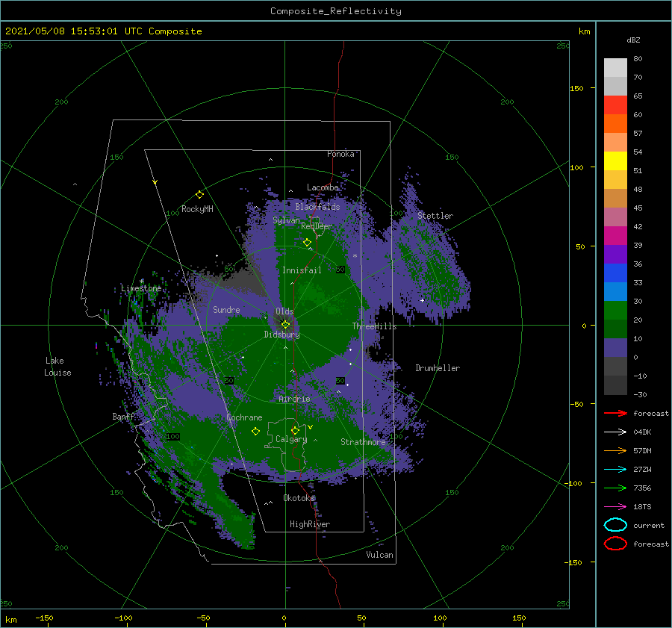The height and width of the screenshot is (628, 672).
Task: Click the HighRiver label
Action: [x=310, y=524]
